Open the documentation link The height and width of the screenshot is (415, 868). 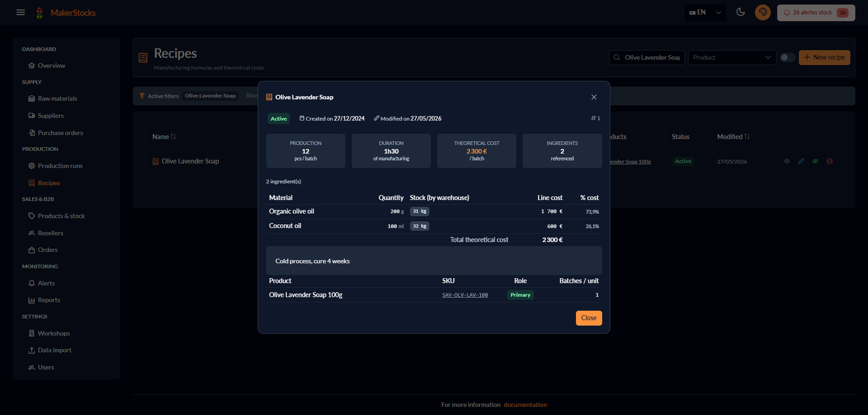coord(525,405)
